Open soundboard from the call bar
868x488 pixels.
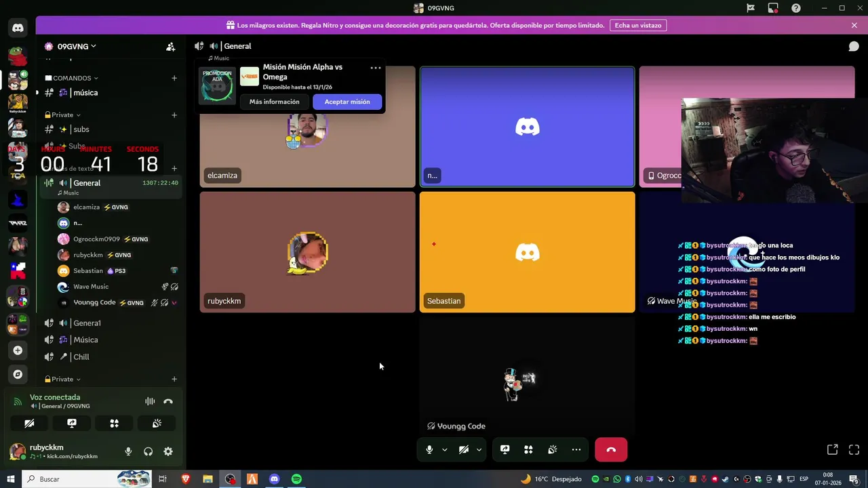pos(553,449)
